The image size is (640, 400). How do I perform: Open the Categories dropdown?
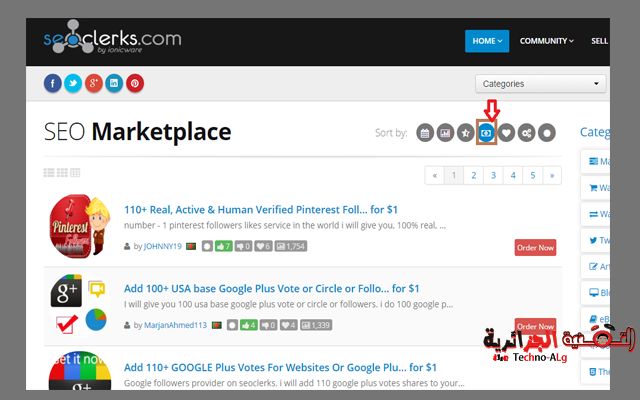tap(540, 84)
